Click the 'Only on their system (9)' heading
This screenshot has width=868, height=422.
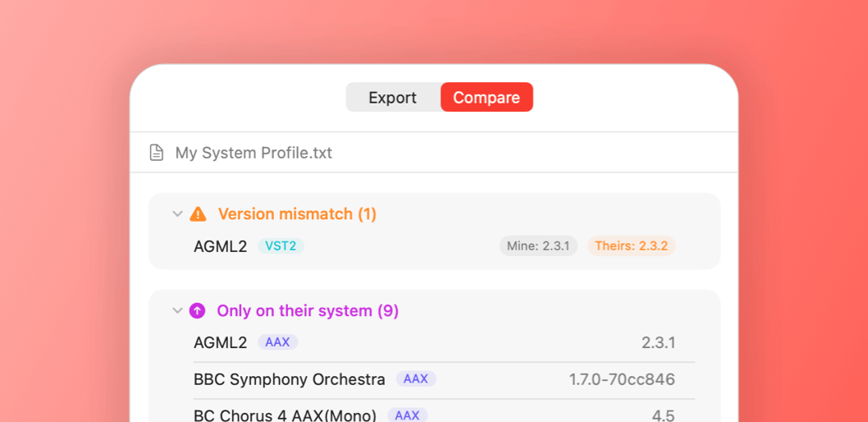[x=308, y=311]
